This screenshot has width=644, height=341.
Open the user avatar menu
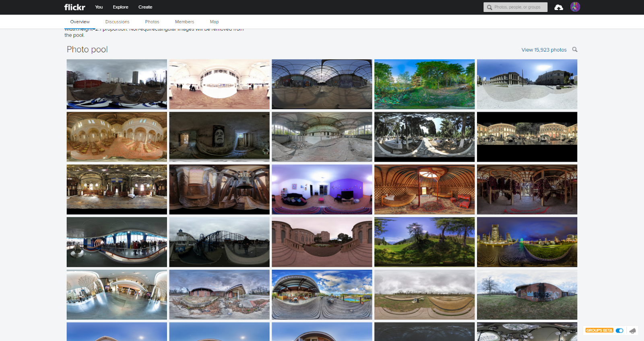point(575,7)
